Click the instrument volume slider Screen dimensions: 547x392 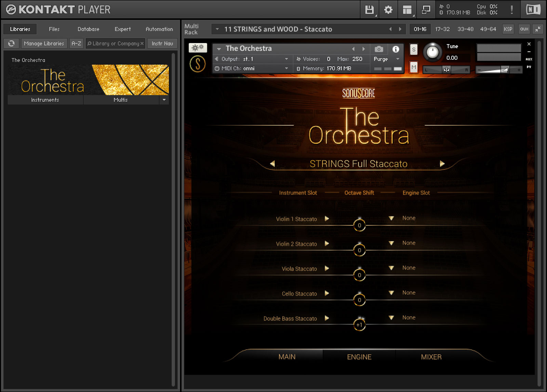[x=499, y=70]
